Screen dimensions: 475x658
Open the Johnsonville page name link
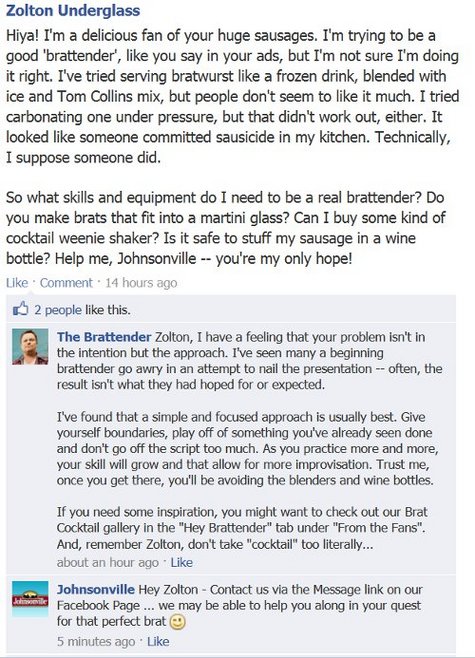pyautogui.click(x=96, y=590)
